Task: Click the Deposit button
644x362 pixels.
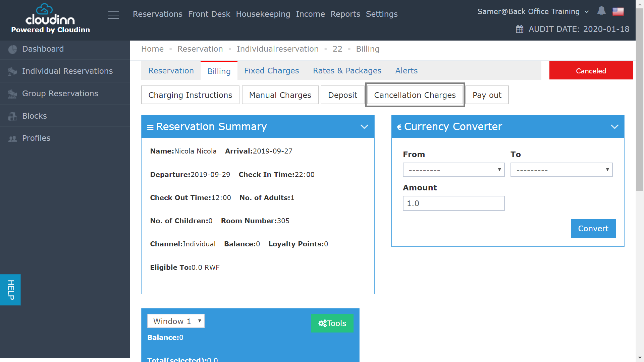Action: pyautogui.click(x=342, y=95)
